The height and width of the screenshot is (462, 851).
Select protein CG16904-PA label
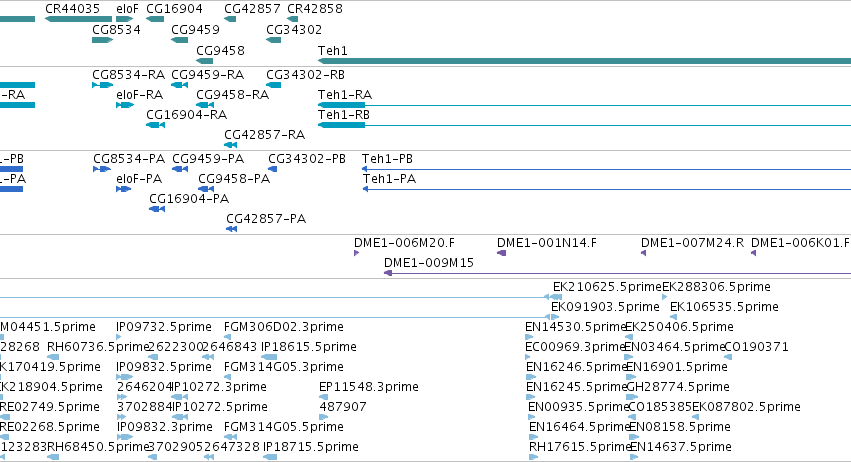[189, 199]
